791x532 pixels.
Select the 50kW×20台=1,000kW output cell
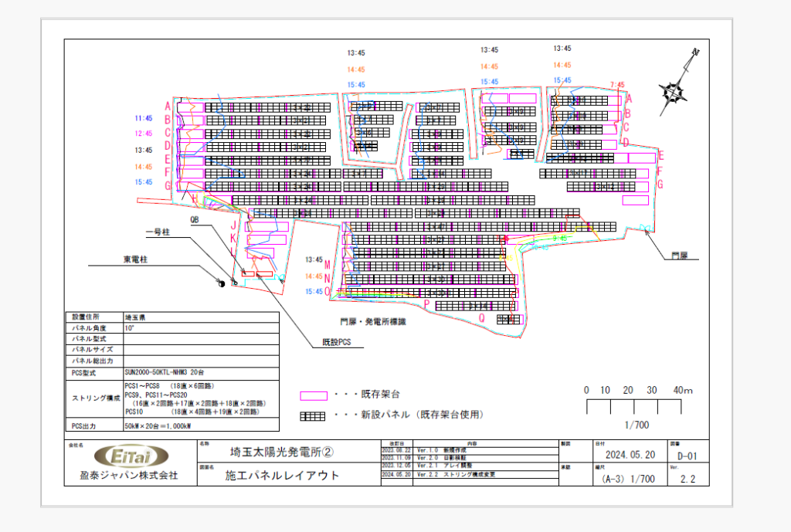click(x=202, y=425)
